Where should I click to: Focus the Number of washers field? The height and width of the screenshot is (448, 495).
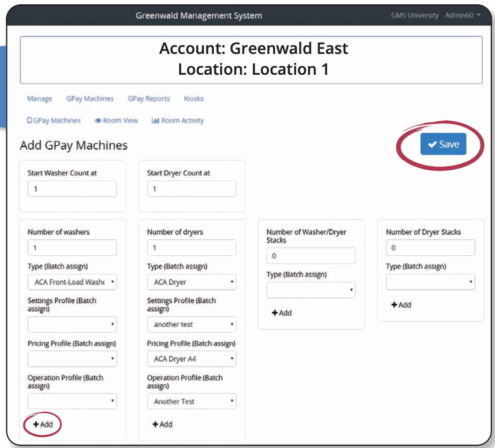[x=72, y=247]
